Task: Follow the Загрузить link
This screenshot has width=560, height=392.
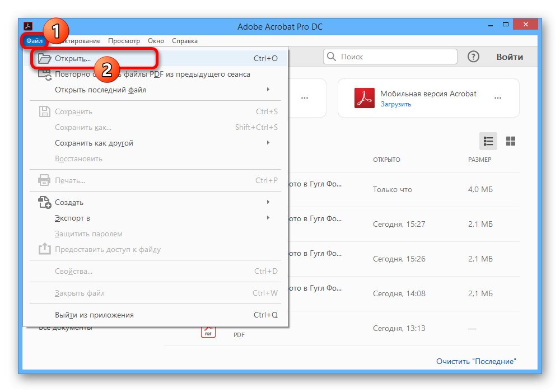Action: click(x=396, y=104)
